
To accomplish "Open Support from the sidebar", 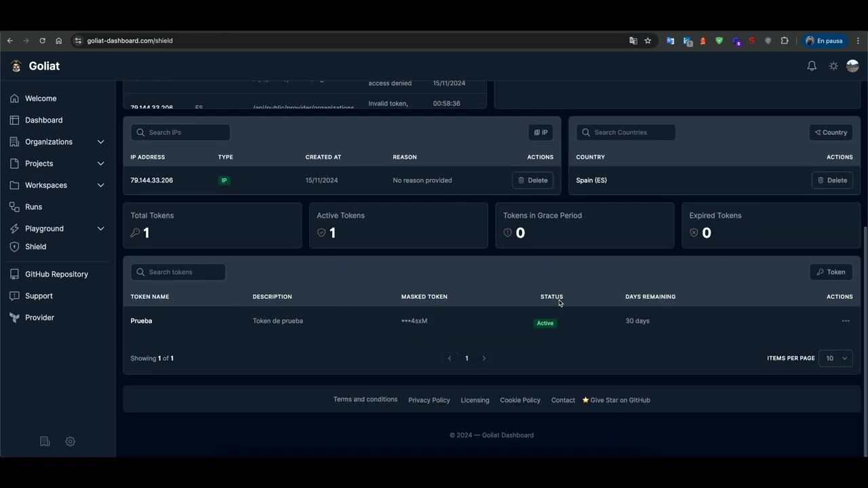I will tap(39, 296).
